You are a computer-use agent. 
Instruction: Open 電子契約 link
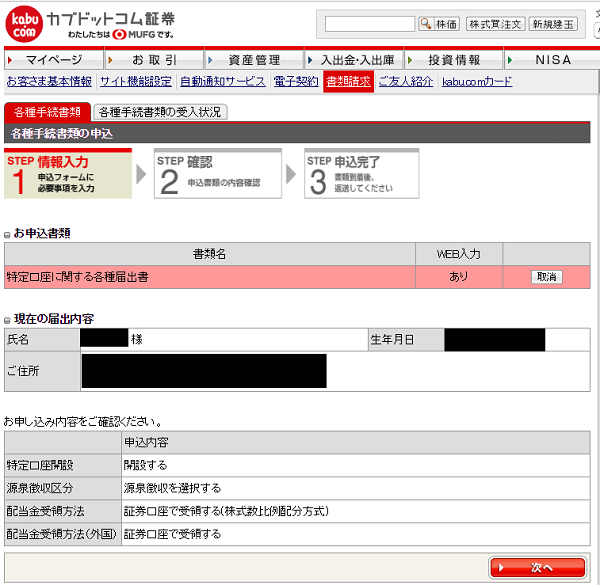(295, 81)
